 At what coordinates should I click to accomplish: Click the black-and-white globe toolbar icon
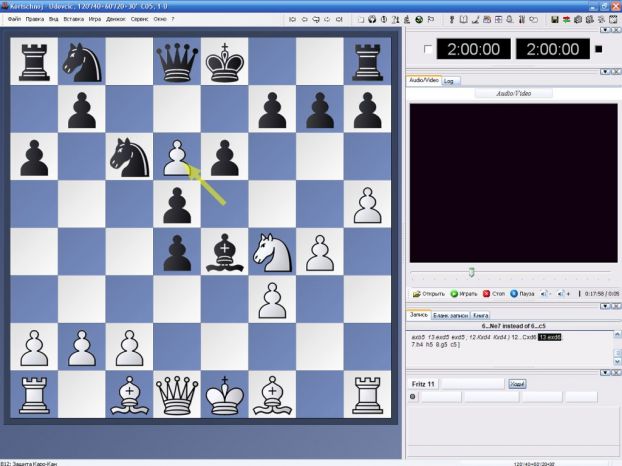pyautogui.click(x=372, y=19)
